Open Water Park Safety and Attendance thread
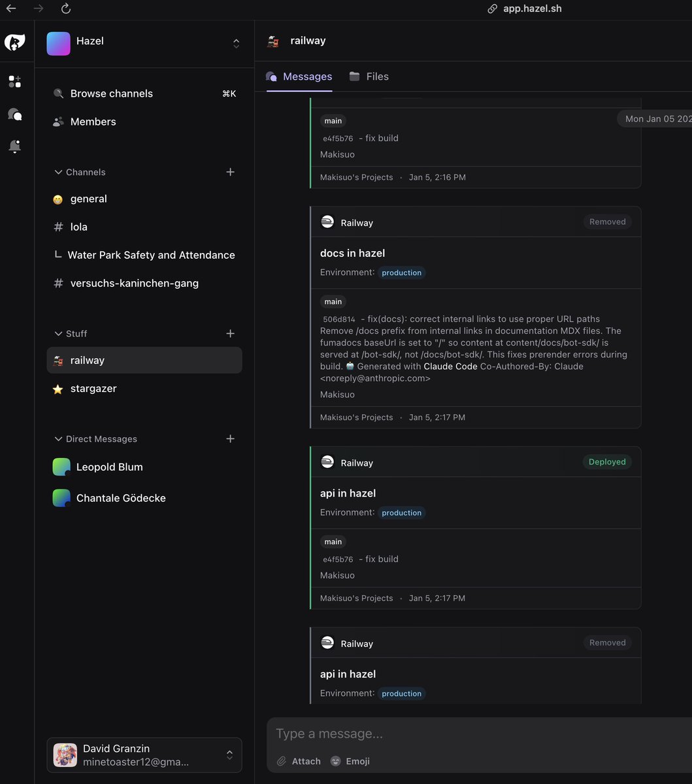The height and width of the screenshot is (784, 692). [144, 255]
